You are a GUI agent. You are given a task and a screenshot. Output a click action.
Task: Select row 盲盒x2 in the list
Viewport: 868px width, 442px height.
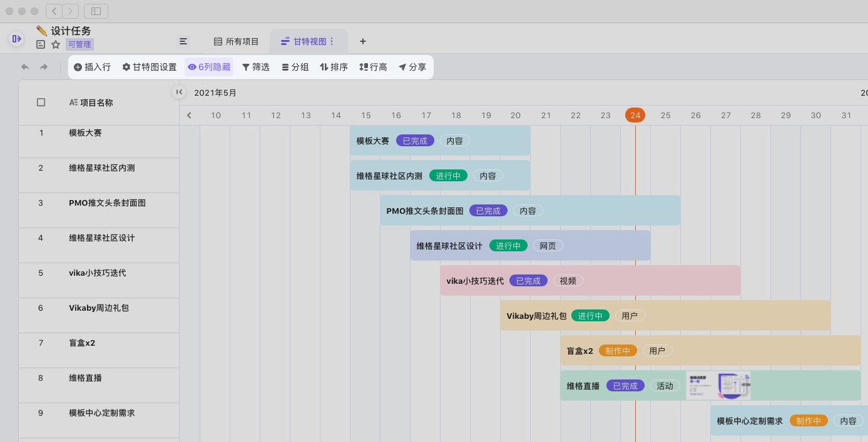point(99,351)
